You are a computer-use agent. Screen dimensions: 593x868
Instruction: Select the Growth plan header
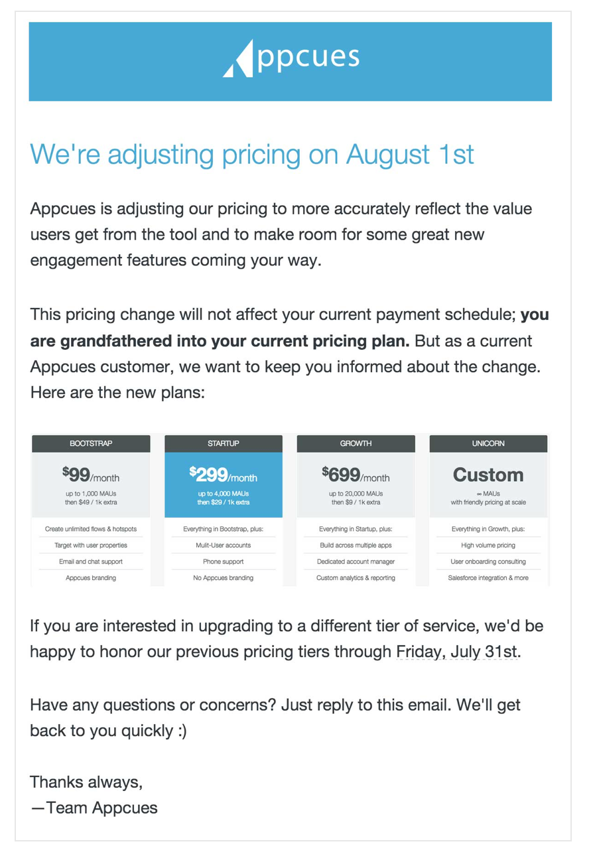(356, 443)
